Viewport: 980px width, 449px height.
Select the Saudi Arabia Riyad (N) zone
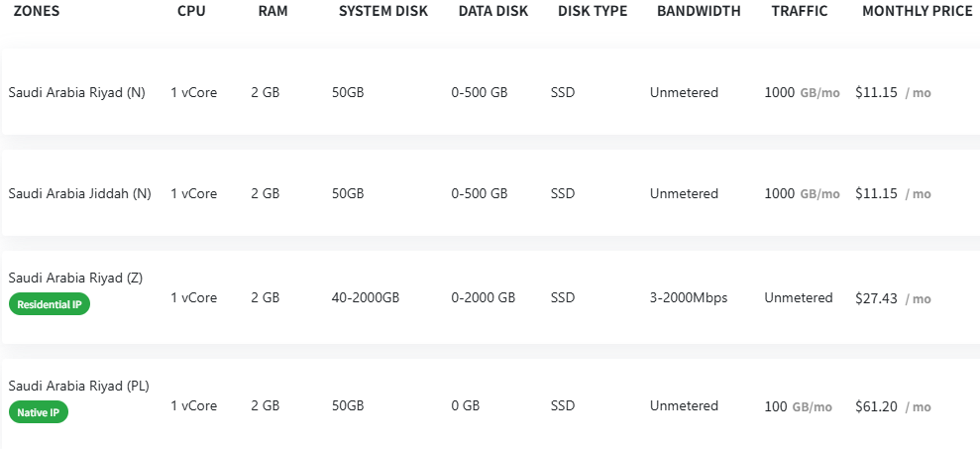(x=76, y=93)
